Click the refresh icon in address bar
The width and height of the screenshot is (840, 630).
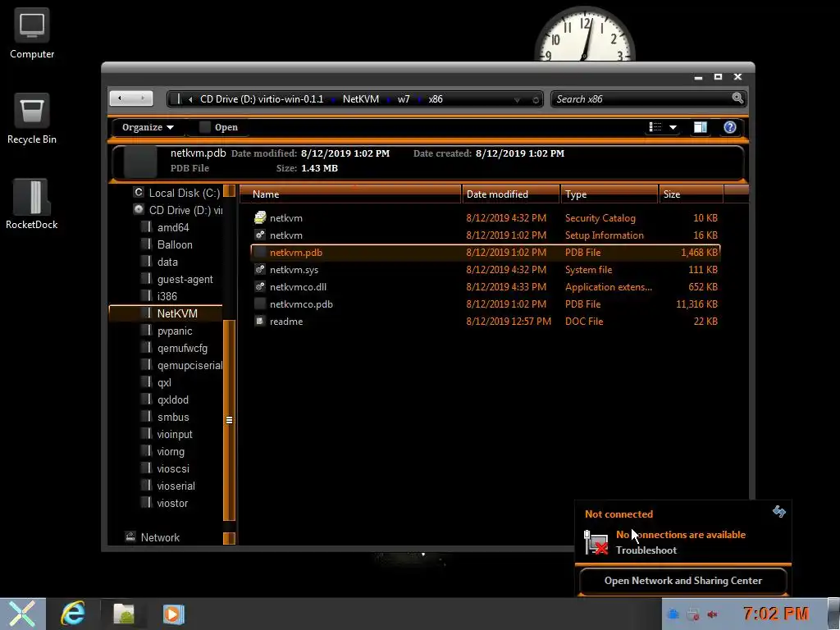535,99
